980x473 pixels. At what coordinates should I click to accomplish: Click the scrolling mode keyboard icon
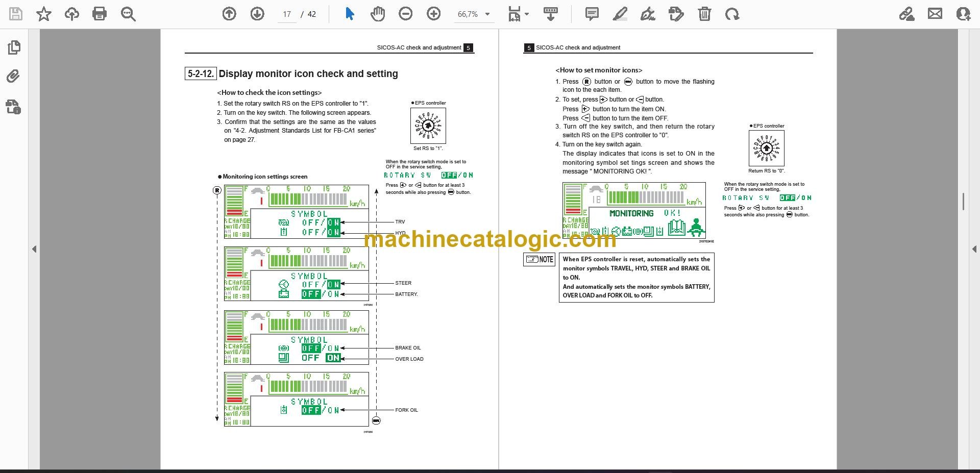pyautogui.click(x=550, y=14)
